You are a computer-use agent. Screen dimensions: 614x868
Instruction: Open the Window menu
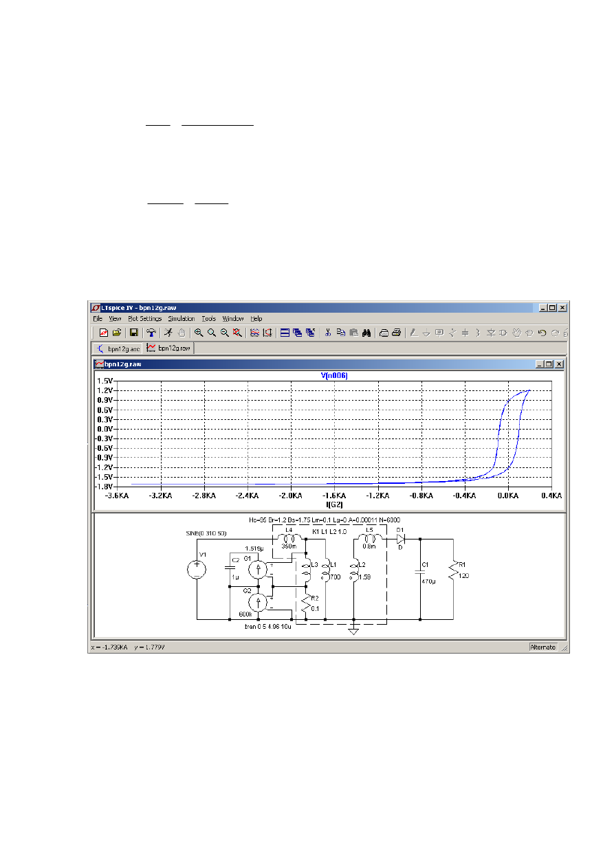coord(233,319)
